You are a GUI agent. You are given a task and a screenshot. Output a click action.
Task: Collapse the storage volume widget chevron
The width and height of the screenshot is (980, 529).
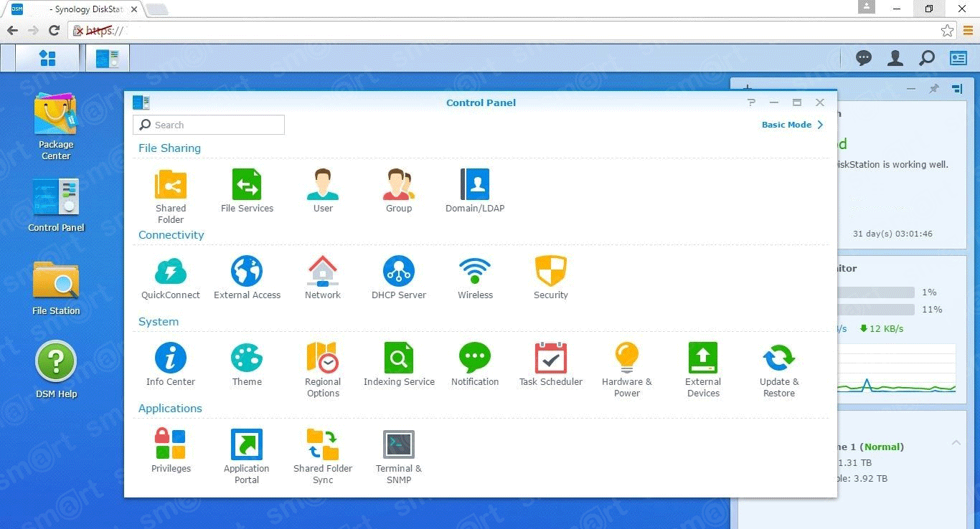(956, 442)
